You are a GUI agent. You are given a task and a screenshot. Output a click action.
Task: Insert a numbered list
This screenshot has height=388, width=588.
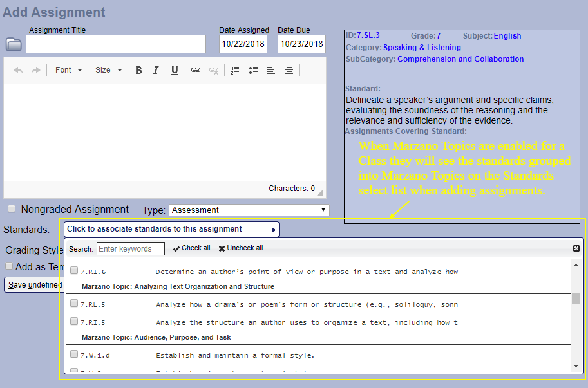235,70
